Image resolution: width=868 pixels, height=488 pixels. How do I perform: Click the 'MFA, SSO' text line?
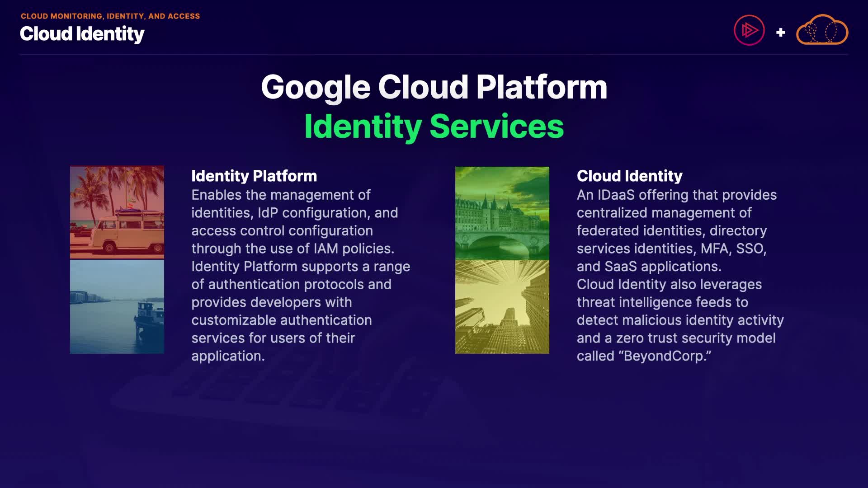pos(733,249)
